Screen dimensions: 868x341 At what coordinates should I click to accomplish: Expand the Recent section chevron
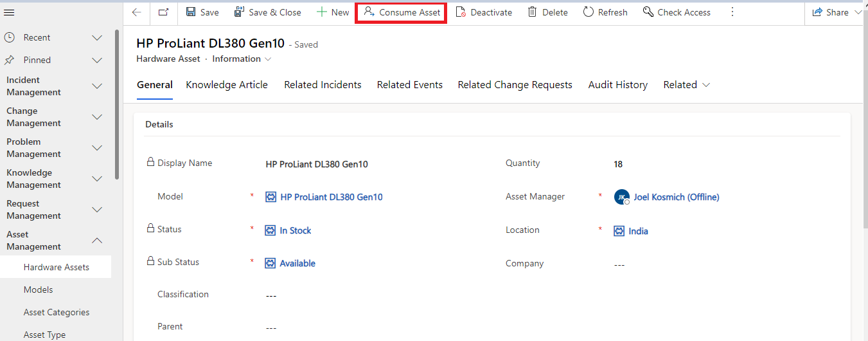tap(97, 38)
